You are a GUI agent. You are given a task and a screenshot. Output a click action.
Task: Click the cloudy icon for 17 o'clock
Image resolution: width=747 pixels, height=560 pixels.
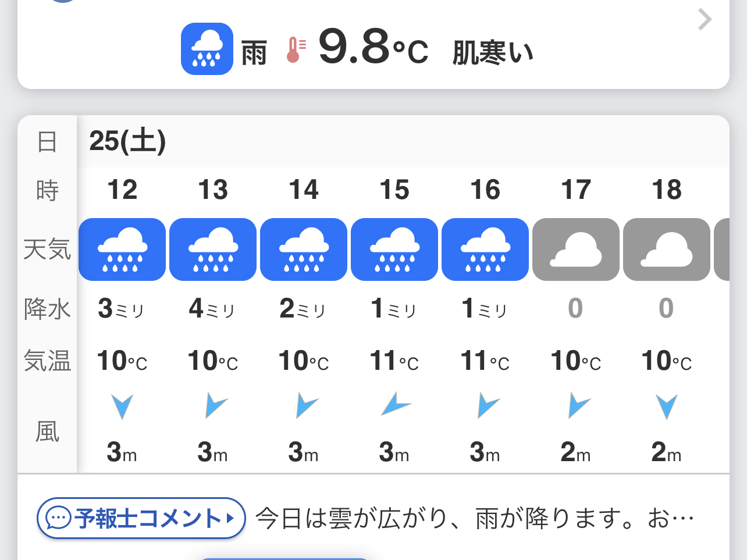coord(576,249)
